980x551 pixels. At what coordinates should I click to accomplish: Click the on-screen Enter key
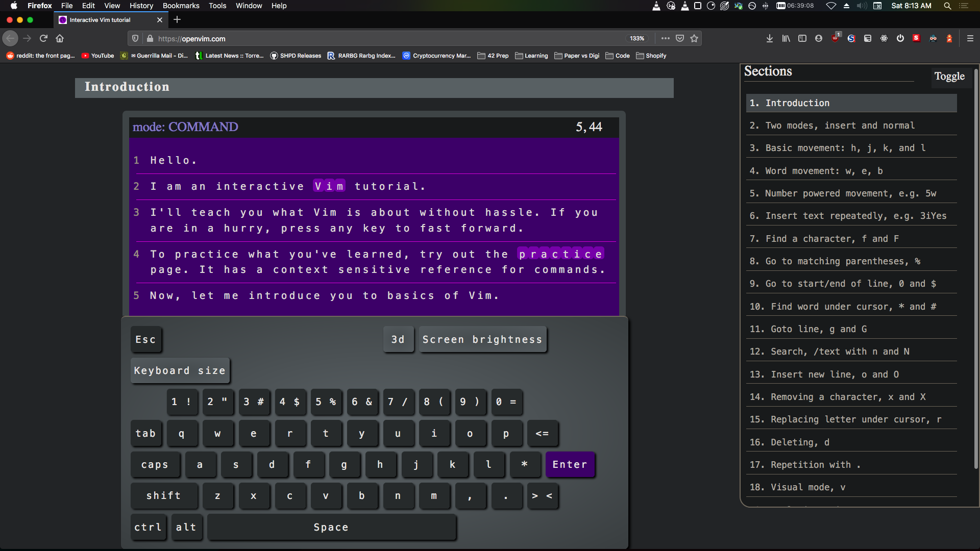click(x=570, y=464)
